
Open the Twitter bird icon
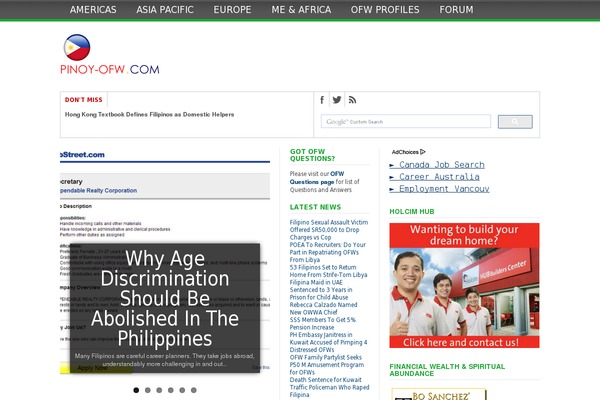tap(337, 100)
